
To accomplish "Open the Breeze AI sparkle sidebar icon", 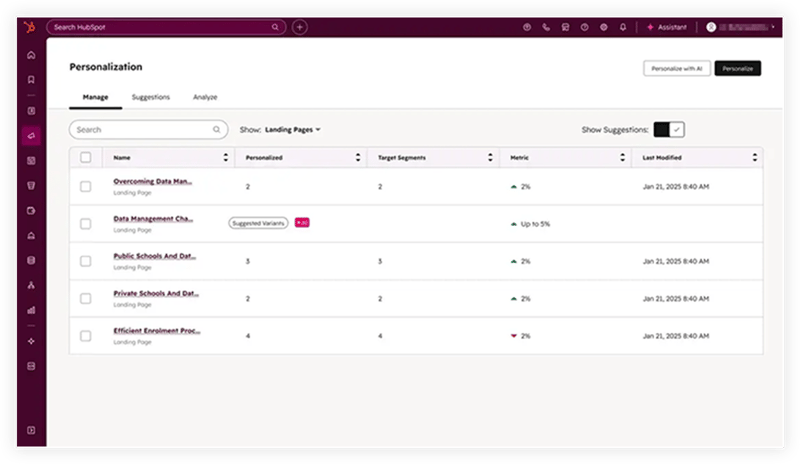I will (31, 341).
